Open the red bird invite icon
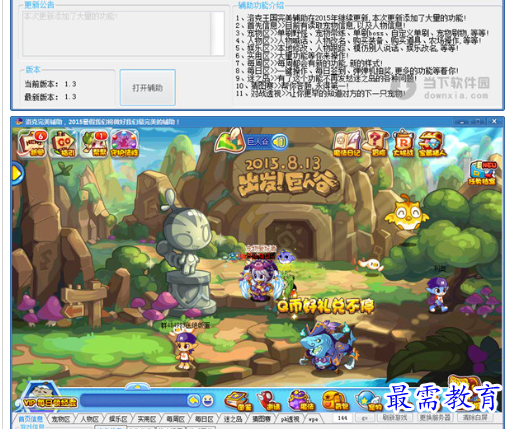Screen dimensions: 508x429 pos(269,400)
